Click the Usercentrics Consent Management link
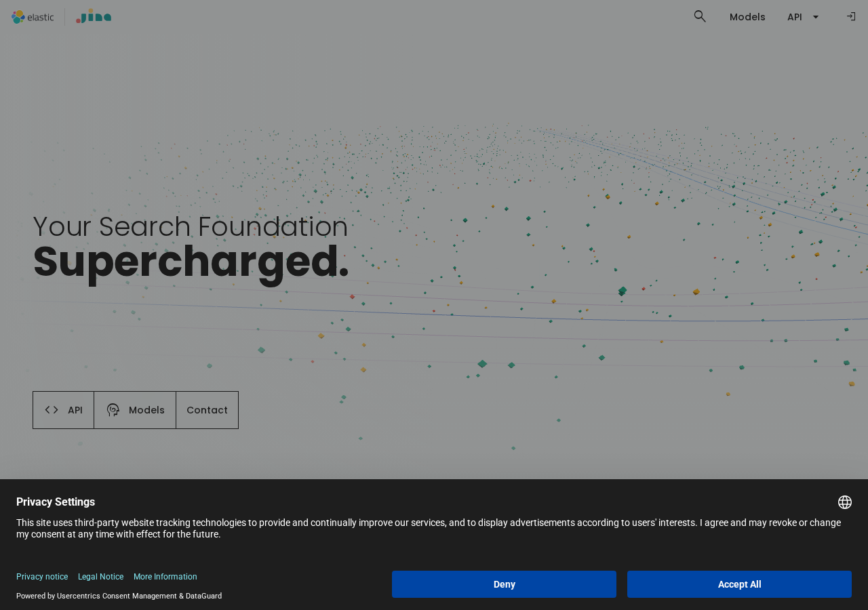 (x=117, y=596)
